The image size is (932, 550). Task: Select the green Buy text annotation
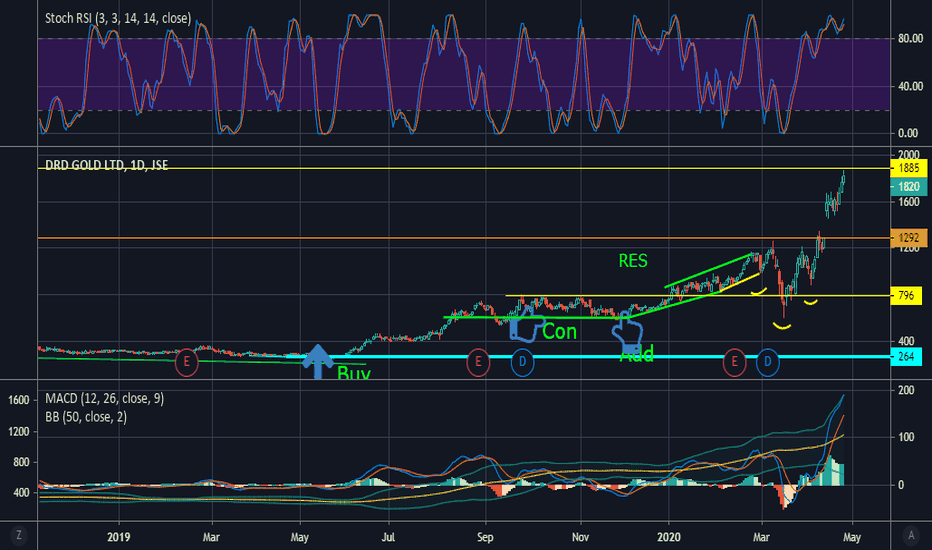click(354, 373)
